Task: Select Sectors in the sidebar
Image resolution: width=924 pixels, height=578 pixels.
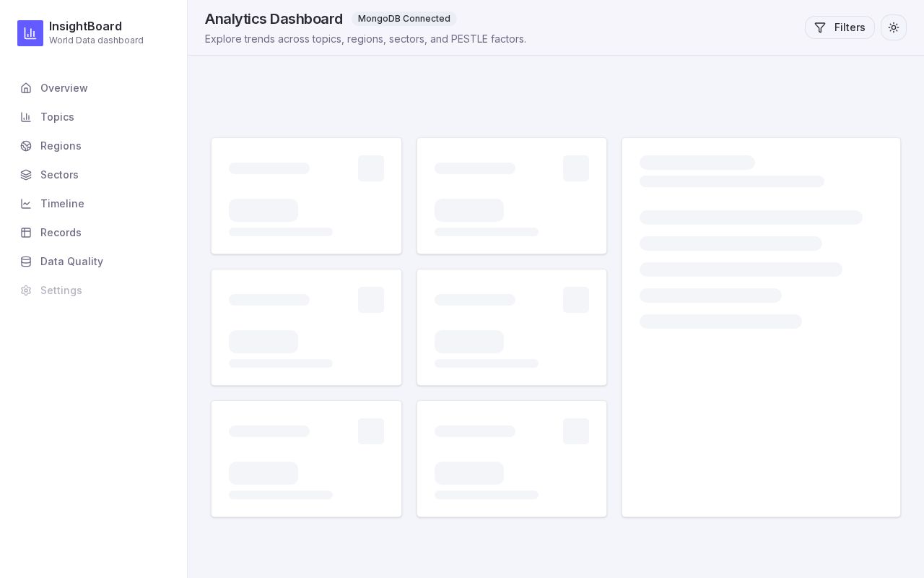Action: click(94, 175)
